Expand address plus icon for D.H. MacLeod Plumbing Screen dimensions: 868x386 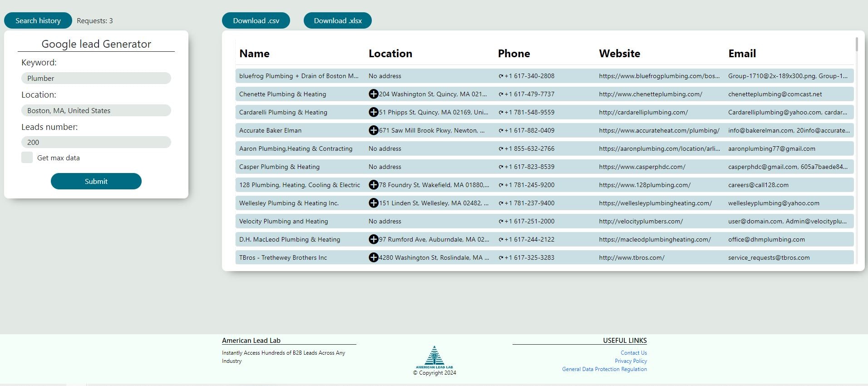[373, 239]
